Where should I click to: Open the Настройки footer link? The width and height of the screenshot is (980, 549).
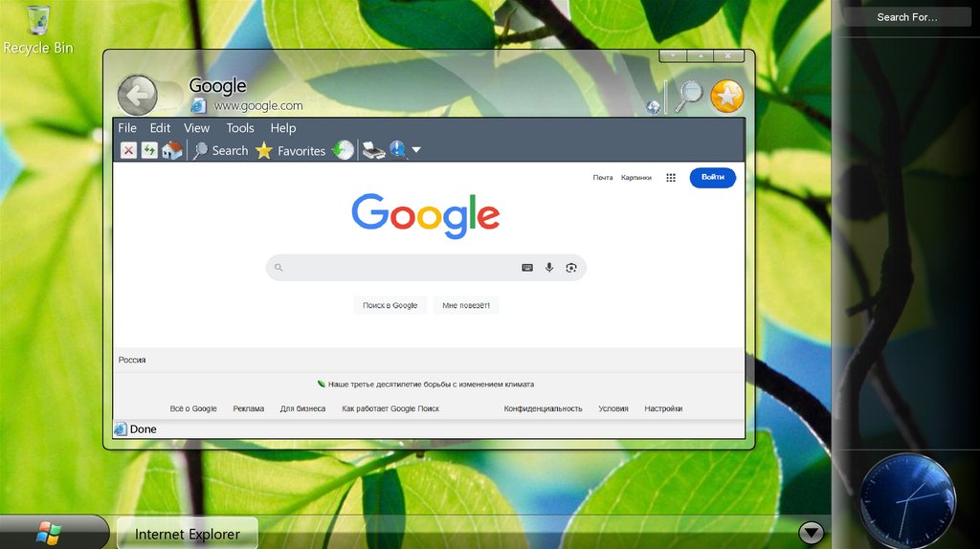tap(663, 408)
